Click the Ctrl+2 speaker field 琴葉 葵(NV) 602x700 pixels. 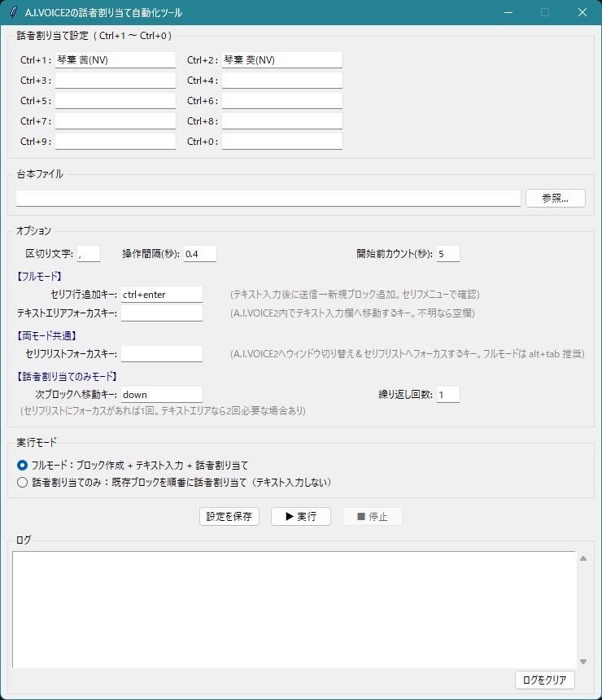[x=282, y=59]
